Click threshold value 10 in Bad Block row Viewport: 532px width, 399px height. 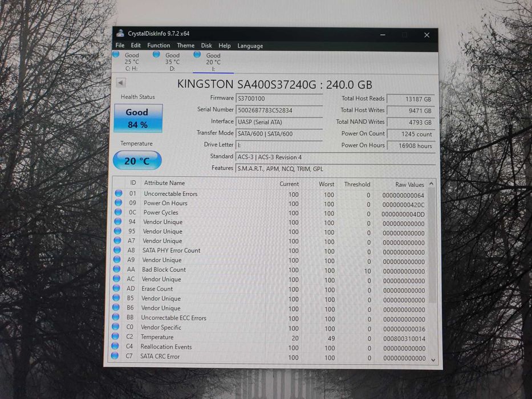click(x=367, y=271)
